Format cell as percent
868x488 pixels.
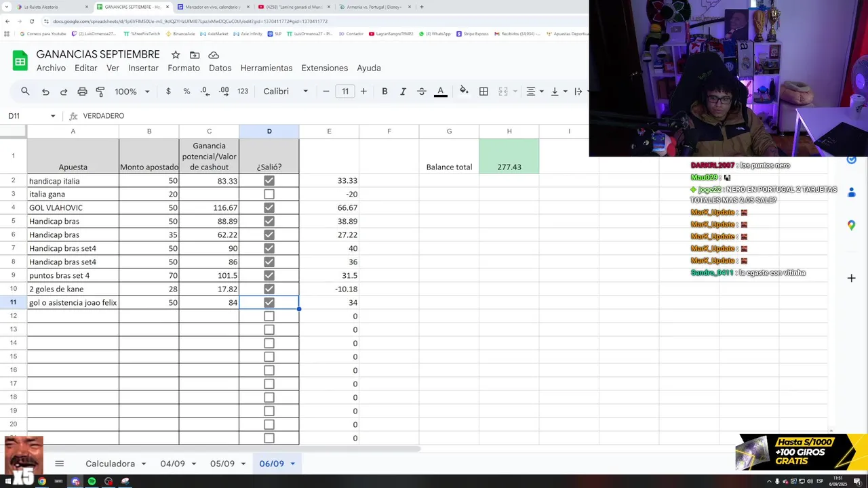coord(186,91)
